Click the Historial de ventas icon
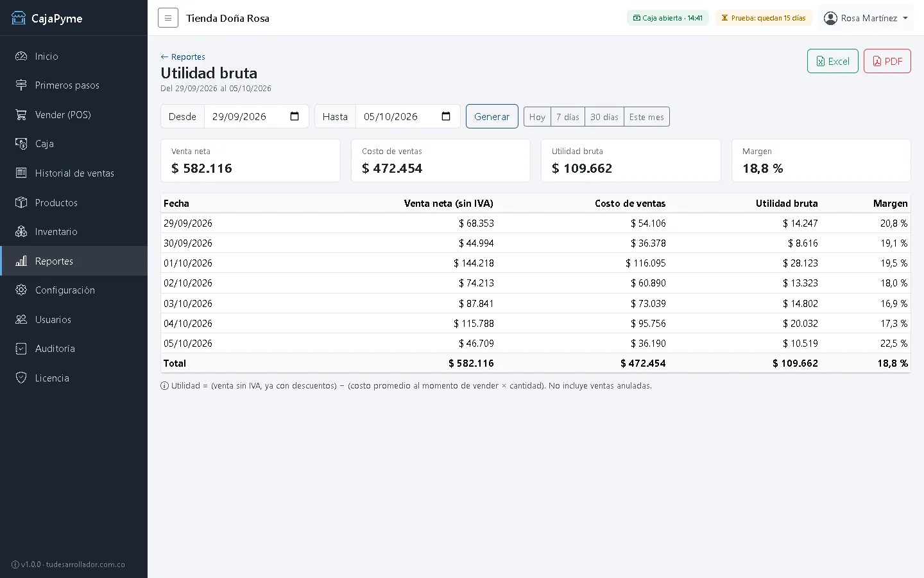 click(x=21, y=173)
